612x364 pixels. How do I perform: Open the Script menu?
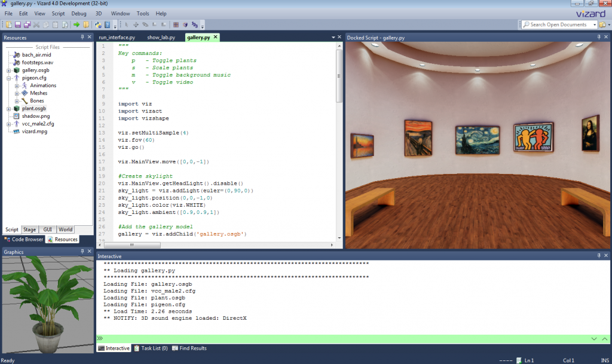[x=58, y=13]
